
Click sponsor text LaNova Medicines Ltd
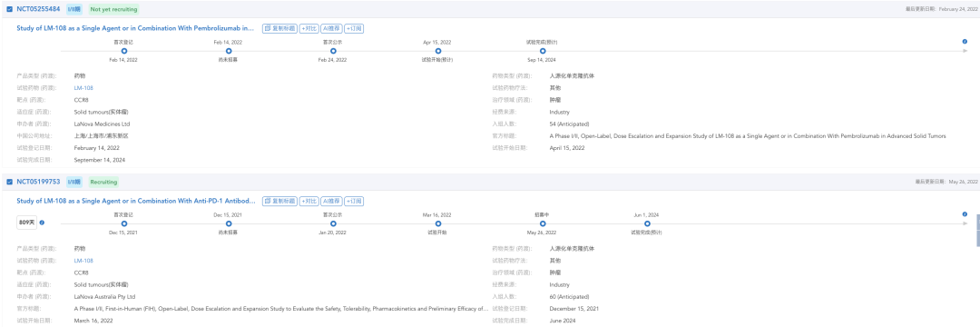[x=102, y=124]
